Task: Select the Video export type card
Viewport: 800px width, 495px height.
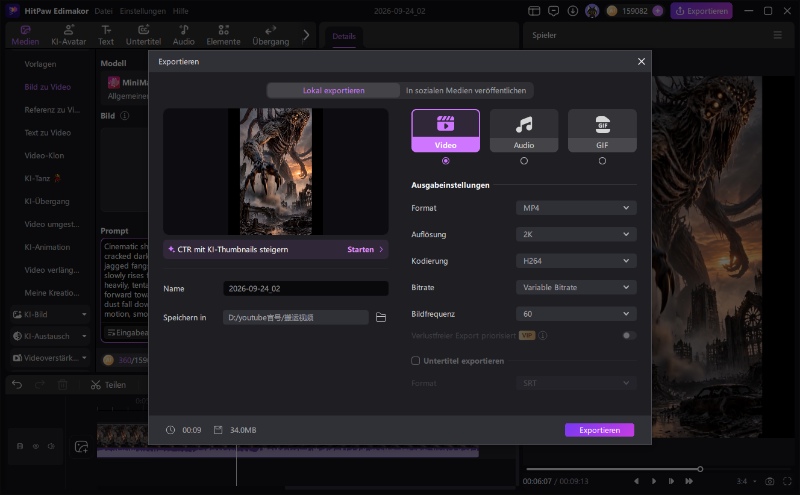Action: point(445,131)
